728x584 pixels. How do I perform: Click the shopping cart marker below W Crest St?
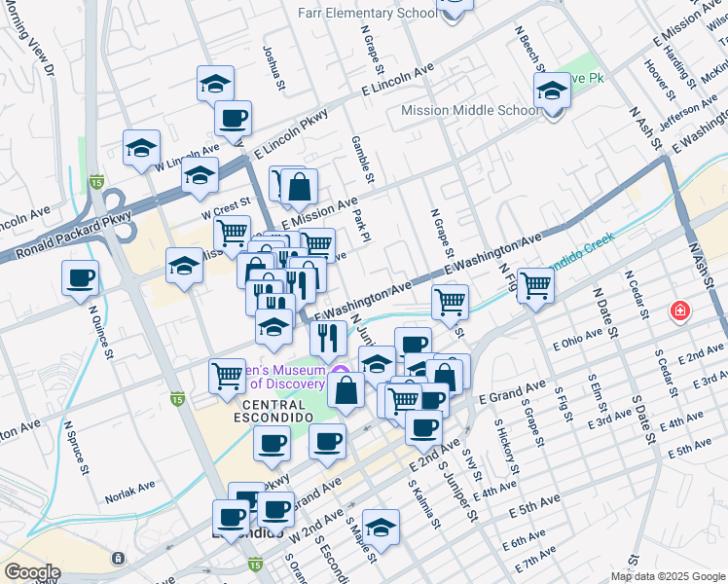233,234
